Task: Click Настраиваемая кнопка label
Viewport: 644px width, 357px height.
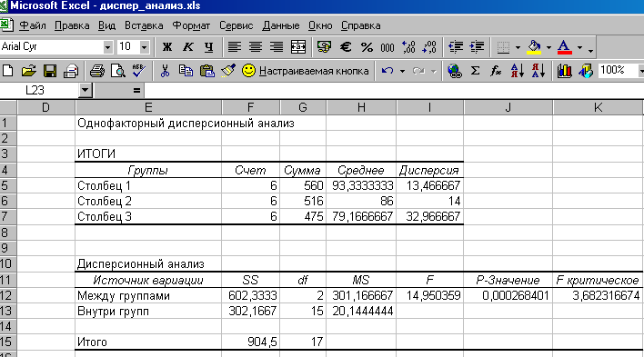Action: [x=314, y=71]
